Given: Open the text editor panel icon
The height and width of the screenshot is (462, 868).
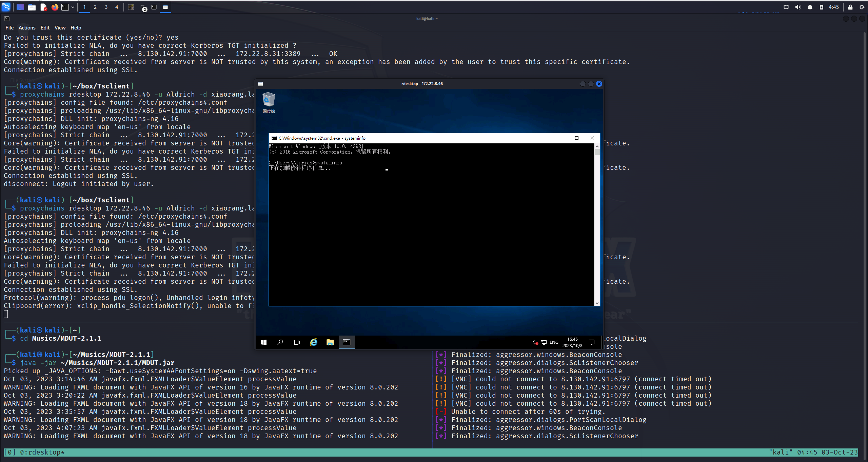Looking at the screenshot, I should [43, 7].
